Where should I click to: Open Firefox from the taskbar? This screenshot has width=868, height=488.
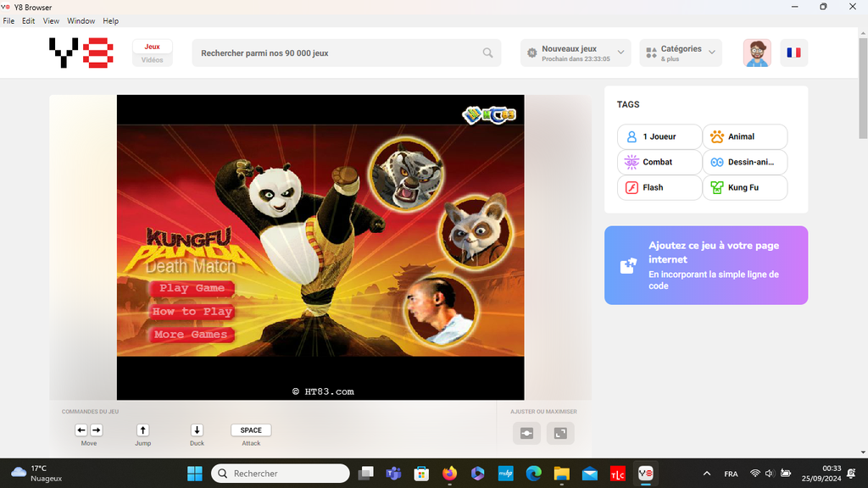coord(449,474)
